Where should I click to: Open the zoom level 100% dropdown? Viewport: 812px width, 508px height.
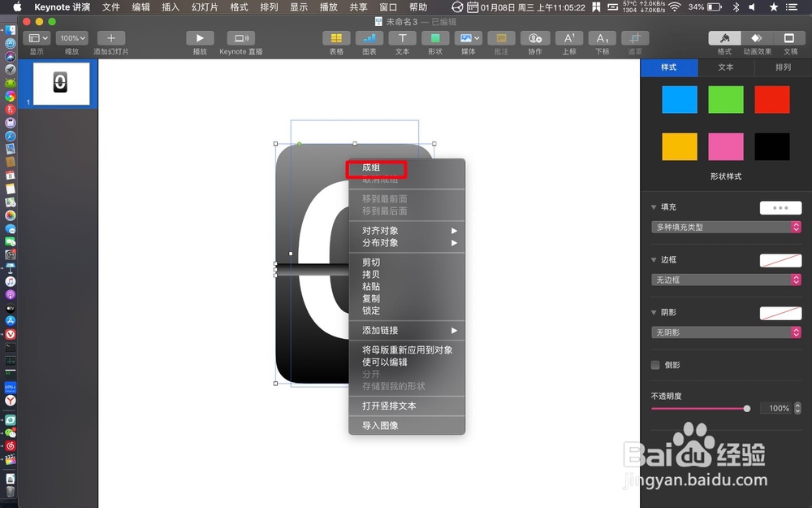[71, 37]
